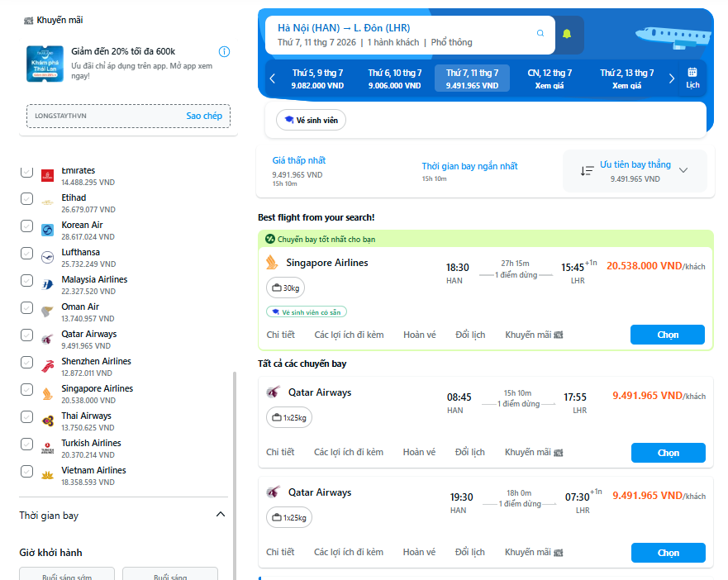Copy promo code with Sao chép
Screen dimensions: 728x580
pyautogui.click(x=204, y=116)
